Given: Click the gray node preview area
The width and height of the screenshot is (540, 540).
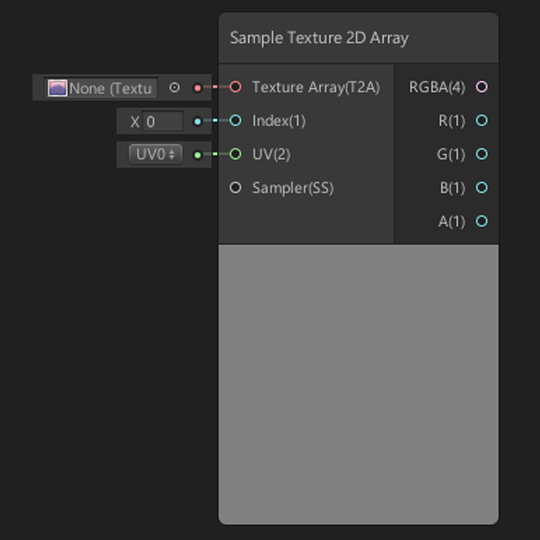Looking at the screenshot, I should point(359,384).
